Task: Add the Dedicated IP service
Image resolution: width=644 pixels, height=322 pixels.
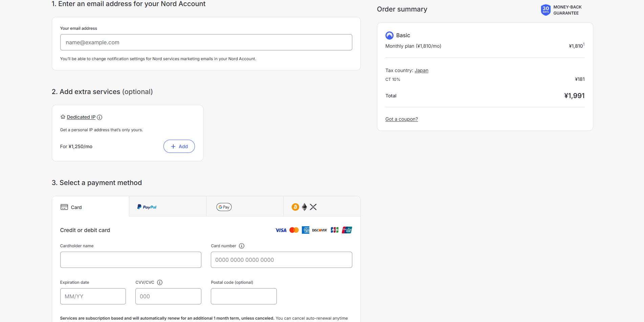Action: click(x=179, y=146)
